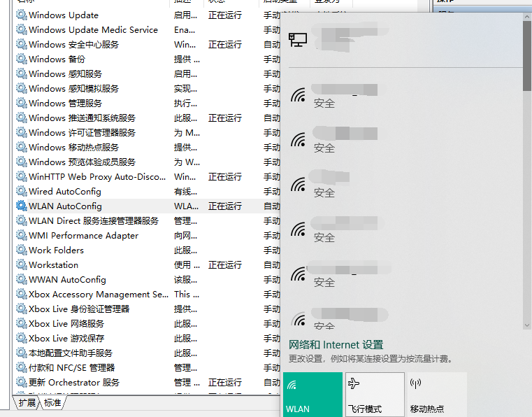The image size is (532, 417).
Task: Select 更新 Orchestrator 服务 service name
Action: [74, 382]
